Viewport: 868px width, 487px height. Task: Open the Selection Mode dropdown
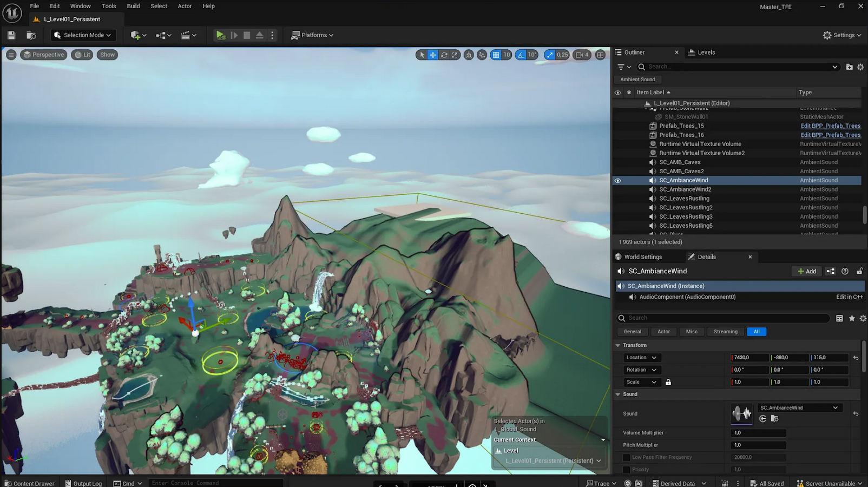[83, 35]
